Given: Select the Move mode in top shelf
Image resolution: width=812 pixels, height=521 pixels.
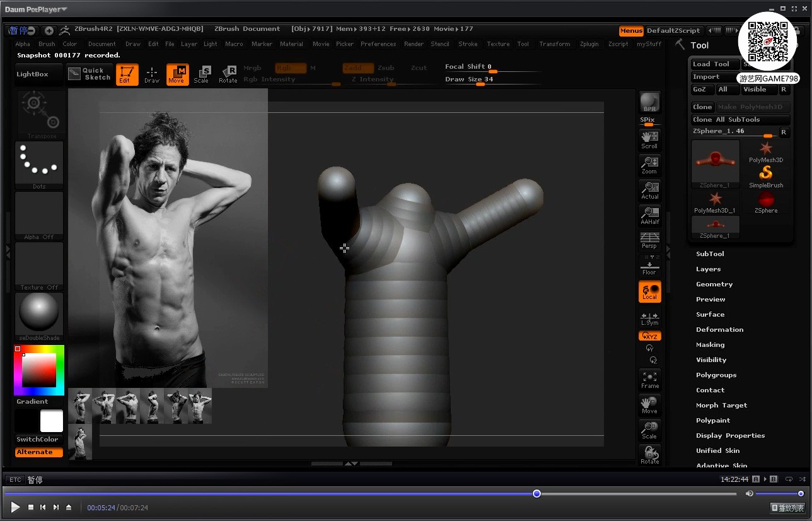Looking at the screenshot, I should pos(177,74).
